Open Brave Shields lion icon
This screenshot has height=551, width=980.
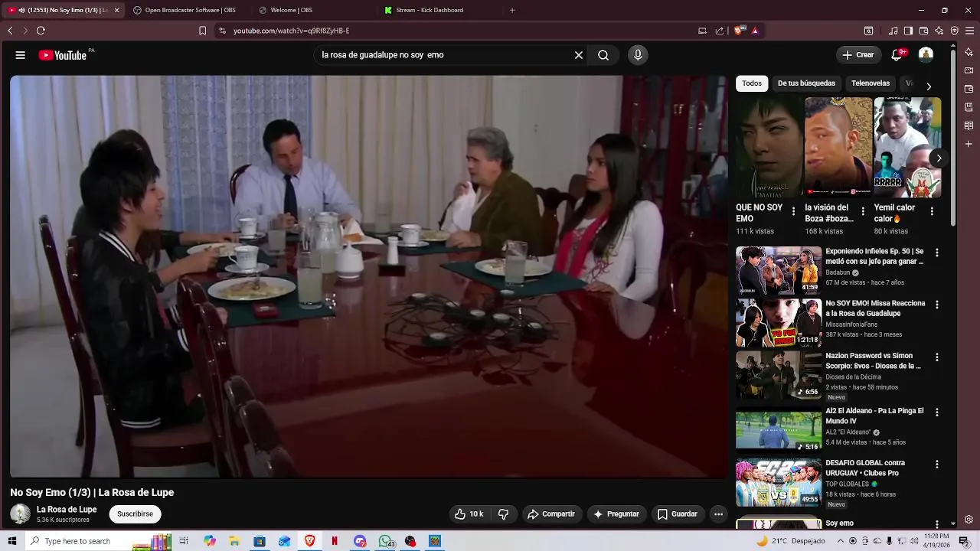point(738,31)
